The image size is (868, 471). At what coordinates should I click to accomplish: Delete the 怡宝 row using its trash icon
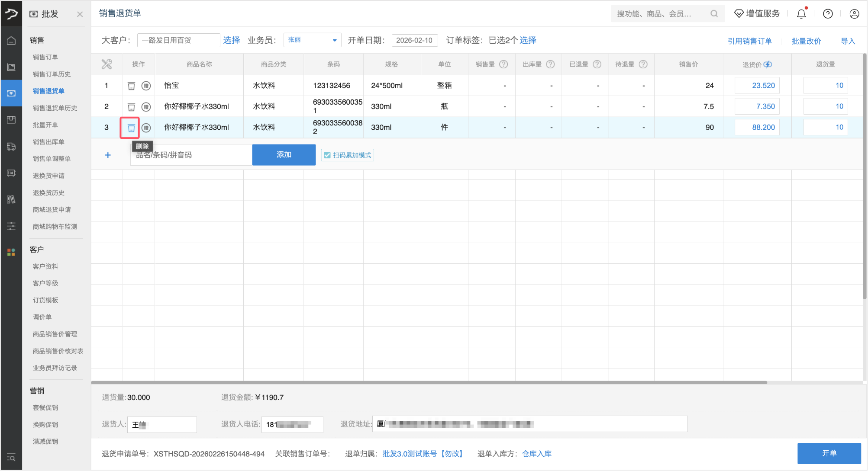[x=132, y=85]
